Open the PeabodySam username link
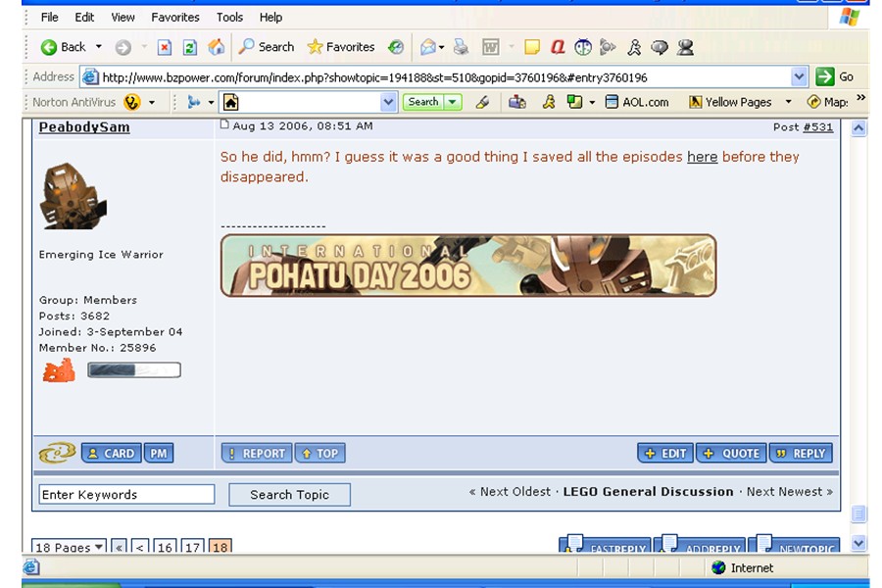 [x=84, y=127]
